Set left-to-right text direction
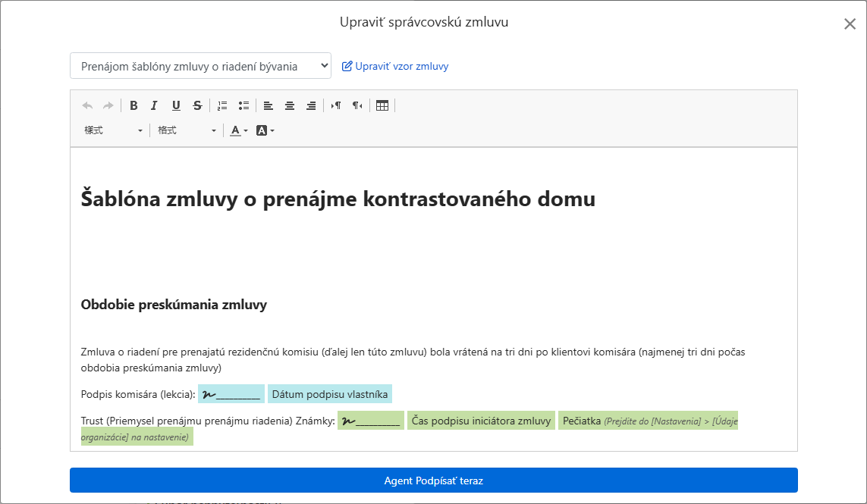Screen dimensions: 867x504 point(336,105)
